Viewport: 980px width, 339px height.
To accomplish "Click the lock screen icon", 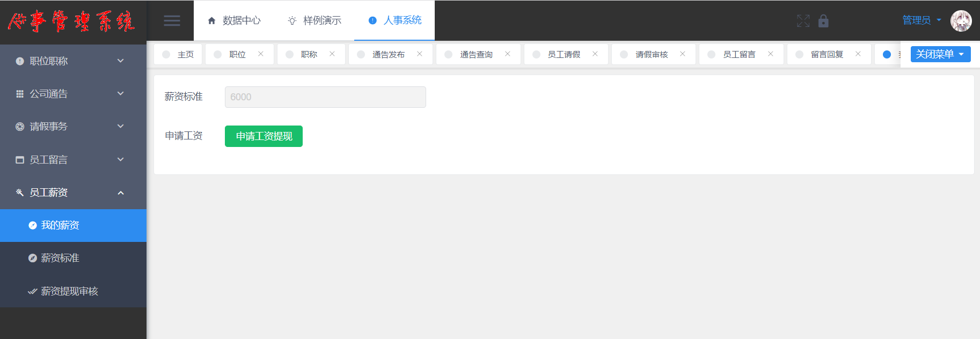I will 823,21.
